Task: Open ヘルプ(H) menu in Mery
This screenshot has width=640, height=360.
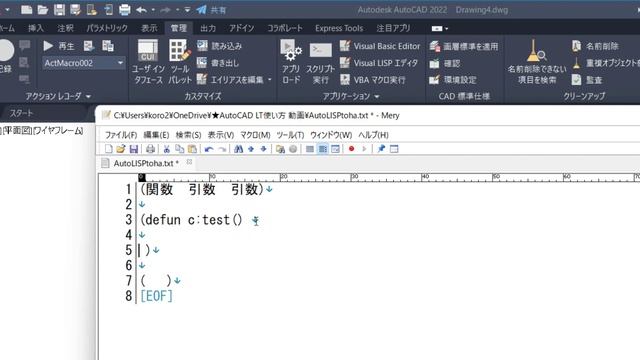Action: coord(373,135)
